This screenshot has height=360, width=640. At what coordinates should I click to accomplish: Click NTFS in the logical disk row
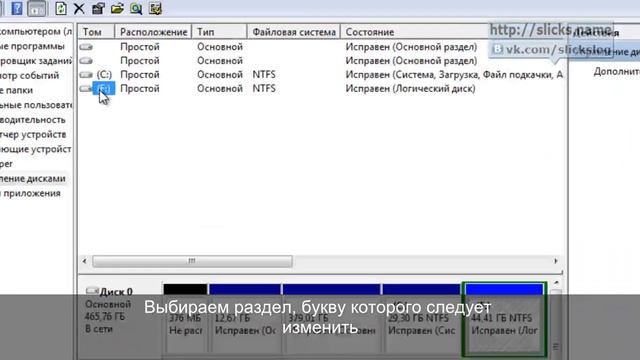tap(264, 89)
